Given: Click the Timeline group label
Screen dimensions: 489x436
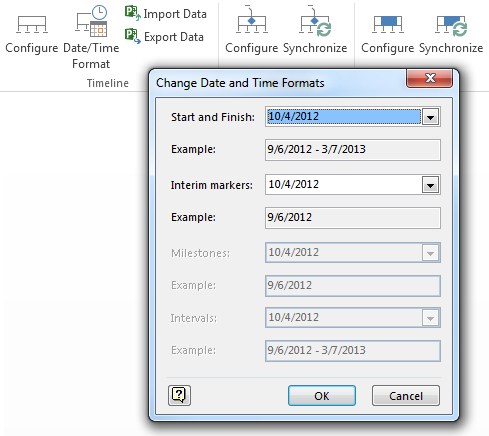Looking at the screenshot, I should [108, 83].
